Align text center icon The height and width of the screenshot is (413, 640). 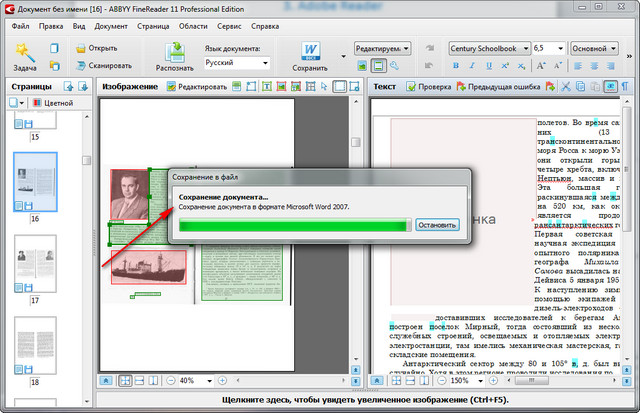point(594,65)
